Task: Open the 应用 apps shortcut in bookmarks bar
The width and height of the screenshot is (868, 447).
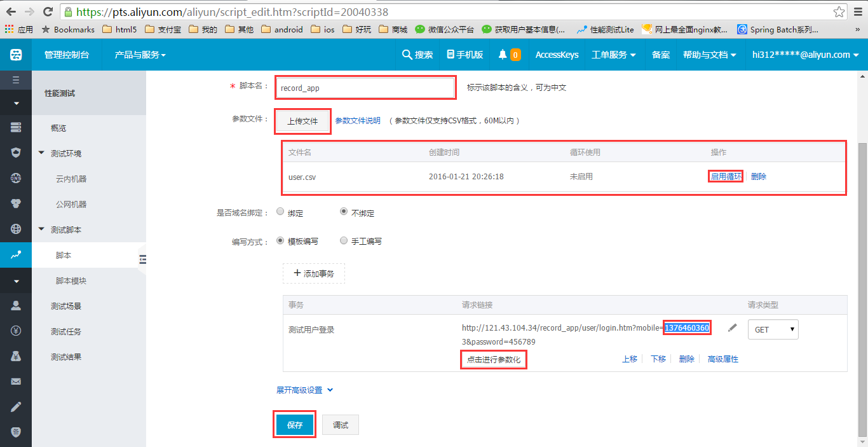Action: 18,29
